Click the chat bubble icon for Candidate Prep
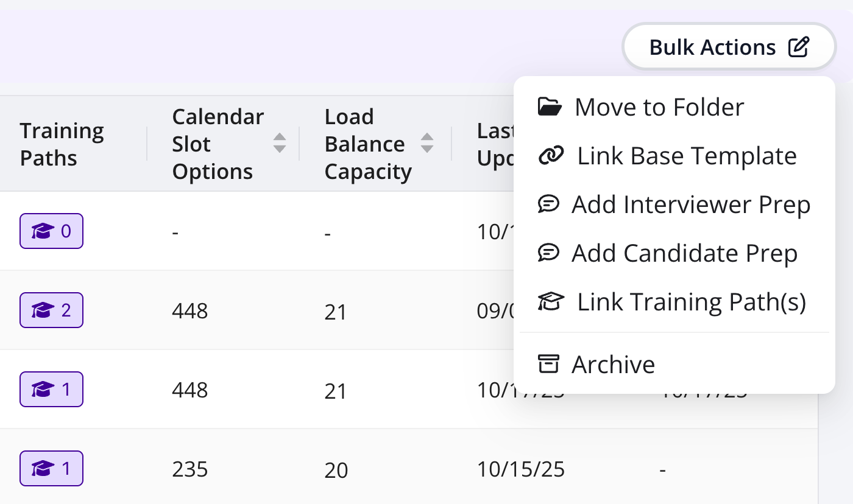This screenshot has height=504, width=853. (548, 253)
